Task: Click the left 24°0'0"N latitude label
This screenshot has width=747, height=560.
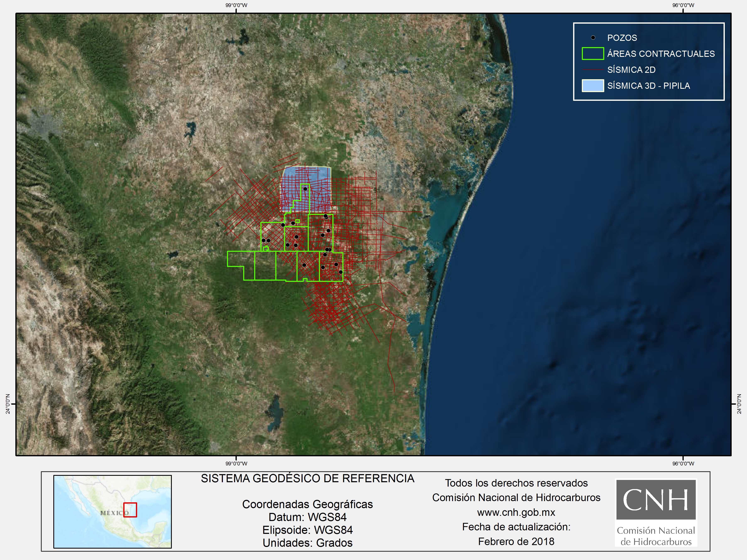Action: pos(8,404)
